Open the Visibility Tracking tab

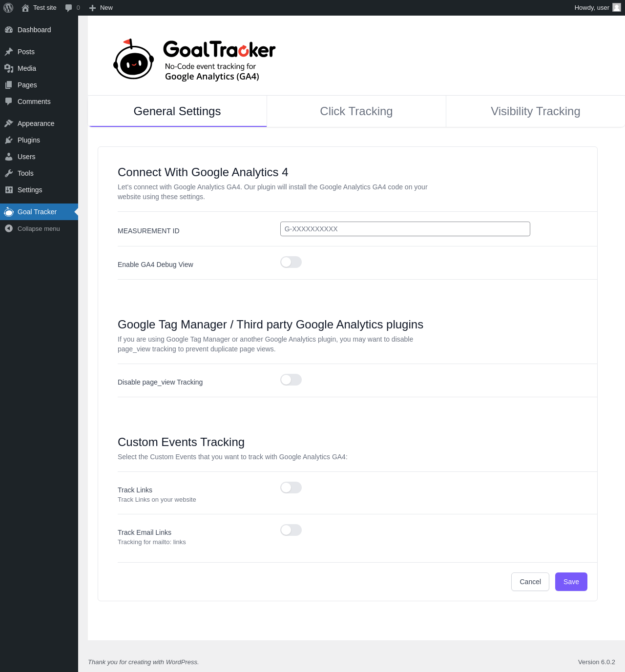(x=536, y=111)
